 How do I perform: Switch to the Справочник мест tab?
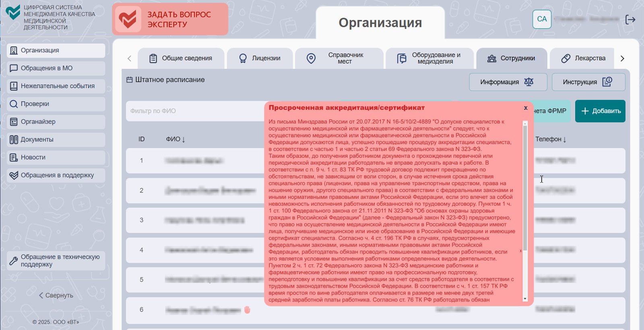339,58
